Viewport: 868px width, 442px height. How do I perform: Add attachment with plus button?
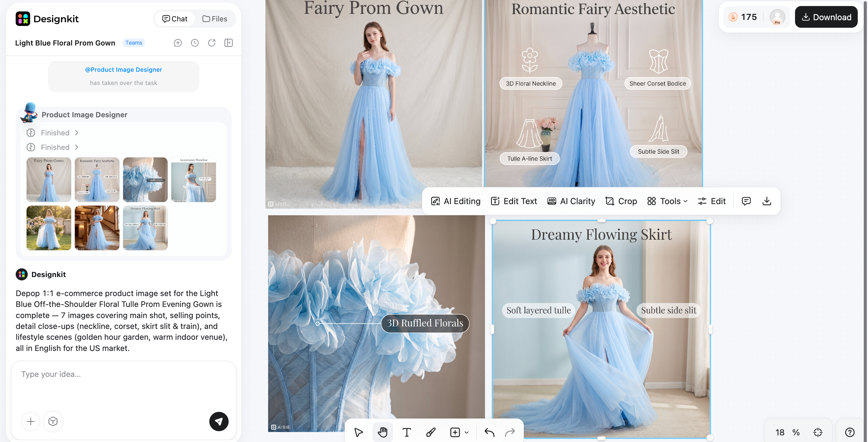coord(31,421)
